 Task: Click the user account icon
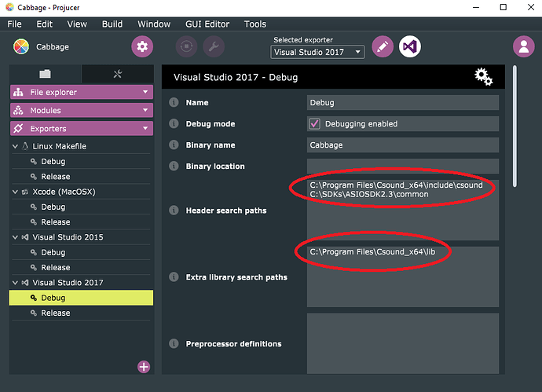(523, 46)
